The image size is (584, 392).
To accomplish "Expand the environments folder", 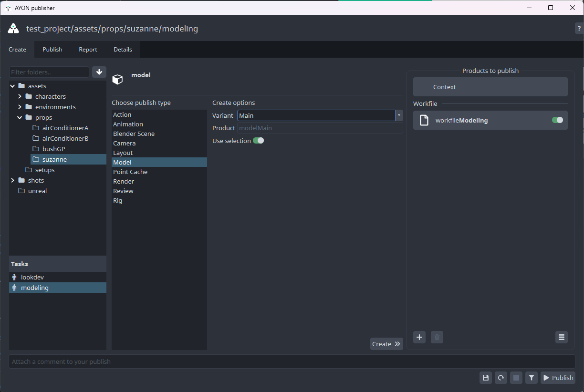I will 20,107.
